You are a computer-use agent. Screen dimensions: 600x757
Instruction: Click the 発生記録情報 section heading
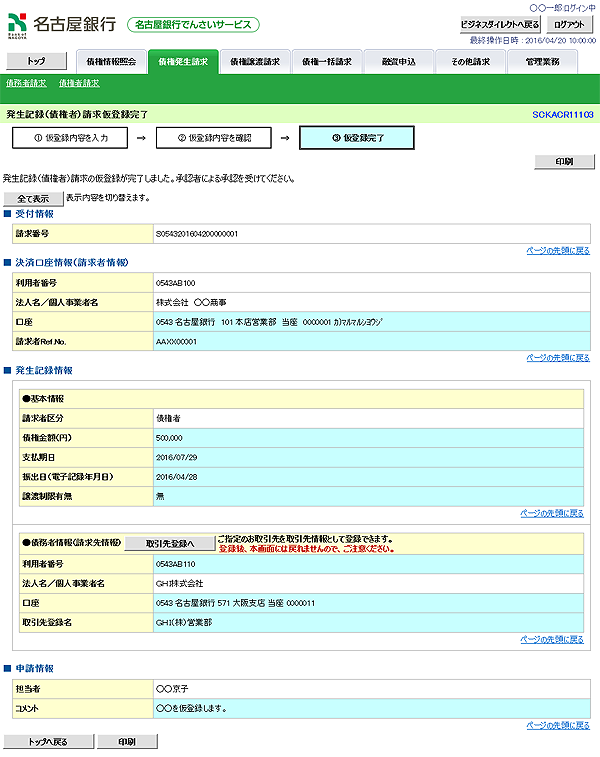pos(44,370)
